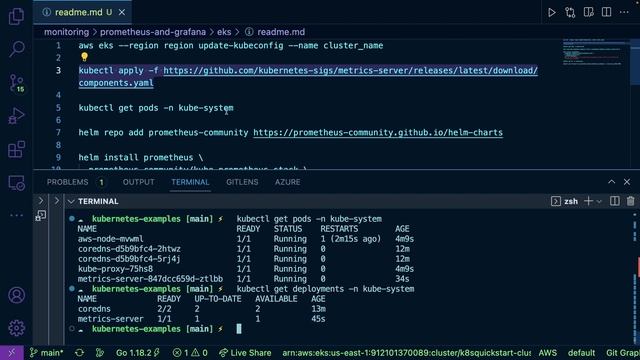Split the terminal
Screen dimensions: 640x360
(x=615, y=201)
